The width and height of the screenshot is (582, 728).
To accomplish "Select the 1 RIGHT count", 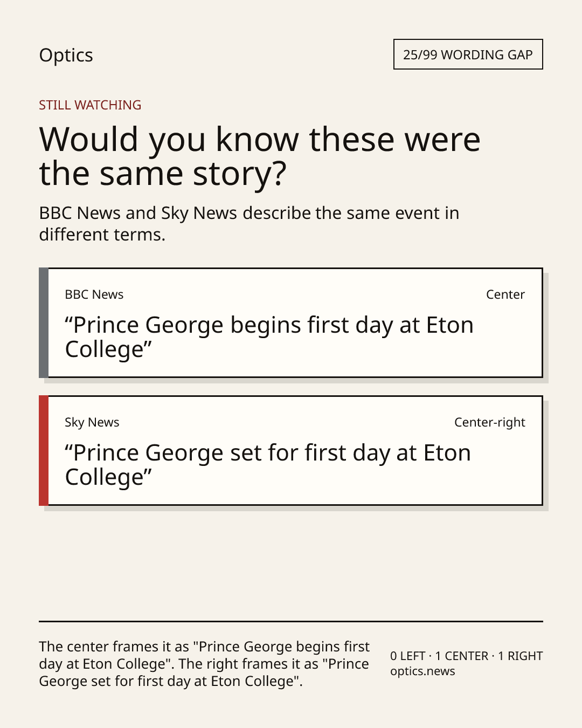I will point(520,656).
